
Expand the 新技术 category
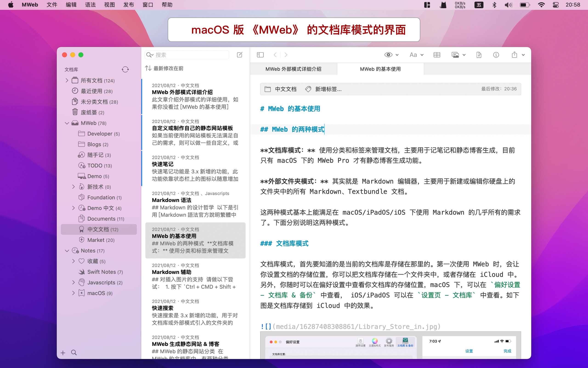click(x=73, y=187)
